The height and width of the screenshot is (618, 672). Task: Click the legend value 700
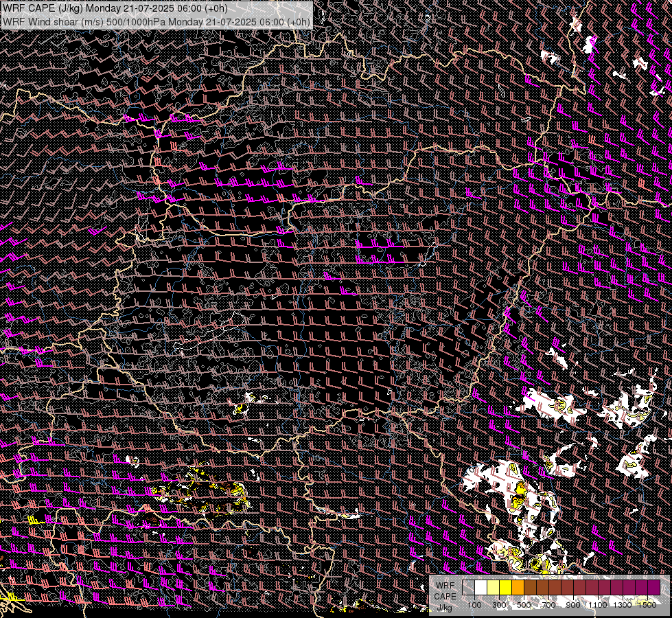point(548,605)
